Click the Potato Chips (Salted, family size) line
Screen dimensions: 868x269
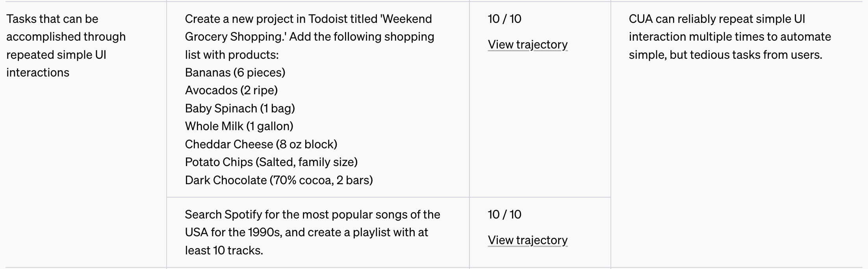[271, 162]
